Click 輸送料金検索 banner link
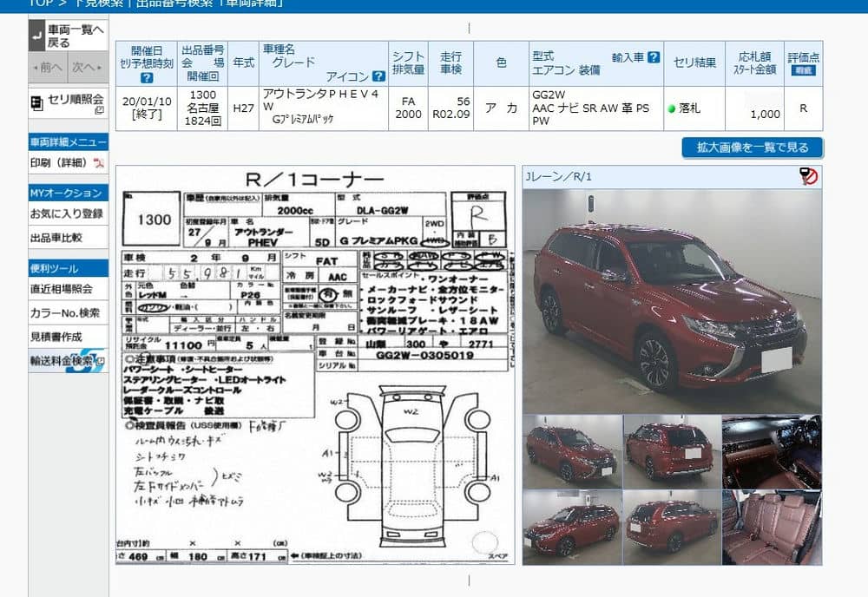The image size is (868, 597). [68, 360]
